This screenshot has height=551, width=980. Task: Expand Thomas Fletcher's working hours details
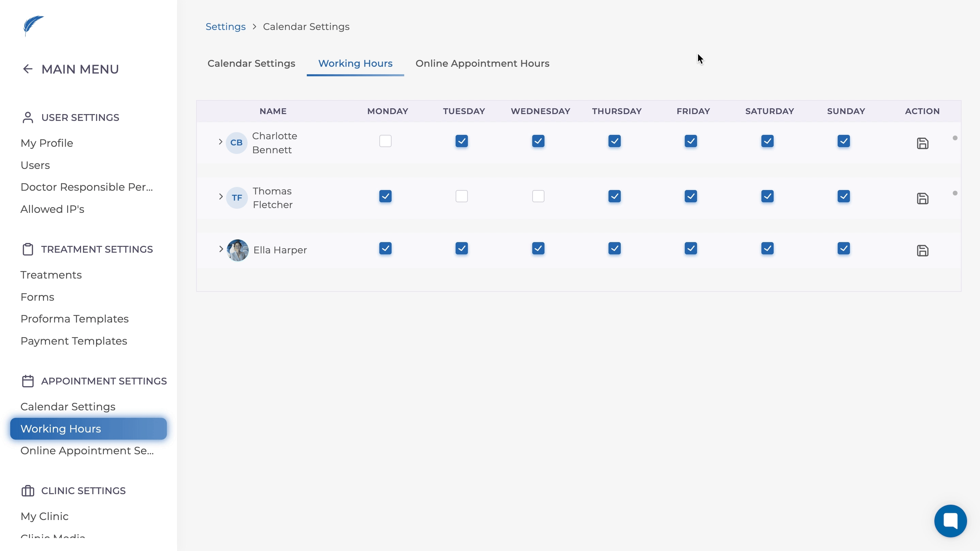[x=221, y=197]
